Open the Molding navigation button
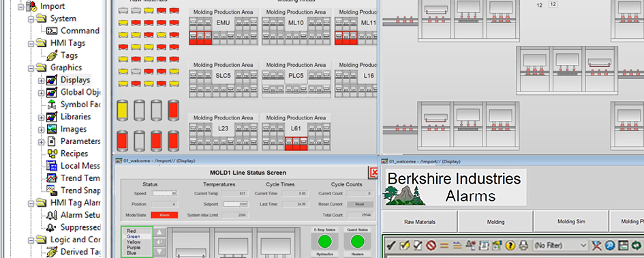Image resolution: width=644 pixels, height=258 pixels. (495, 222)
